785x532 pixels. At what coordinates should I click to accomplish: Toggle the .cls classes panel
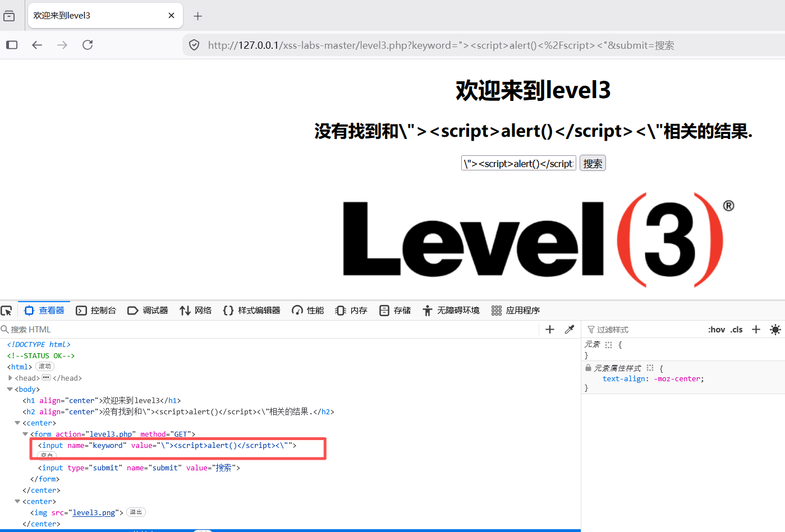(x=737, y=330)
